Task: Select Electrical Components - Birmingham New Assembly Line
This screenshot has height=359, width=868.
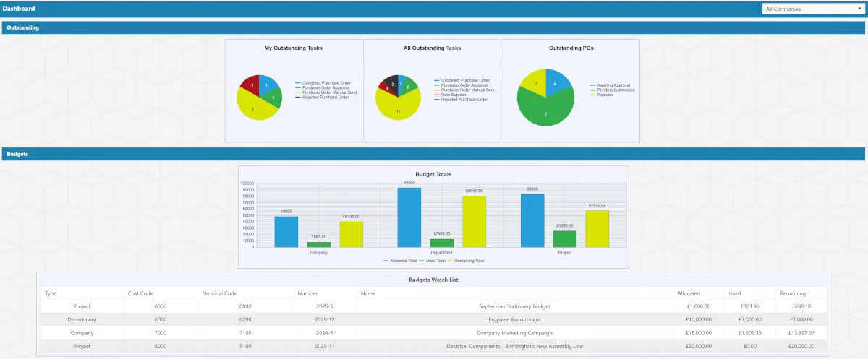Action: pos(514,346)
